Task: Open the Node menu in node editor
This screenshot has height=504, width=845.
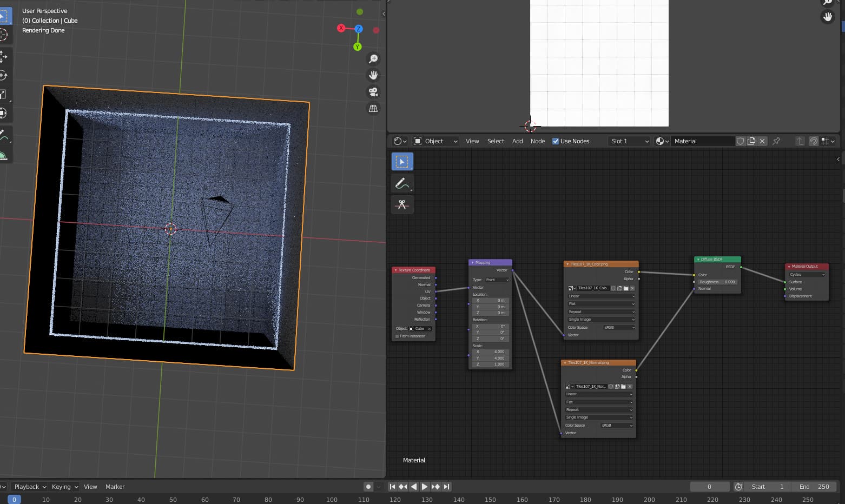Action: point(538,141)
